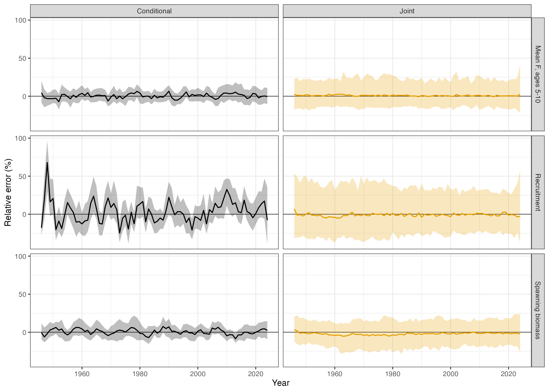The image size is (549, 392).
Task: Click the 100 y-tick of the Mean F row
Action: (21, 20)
